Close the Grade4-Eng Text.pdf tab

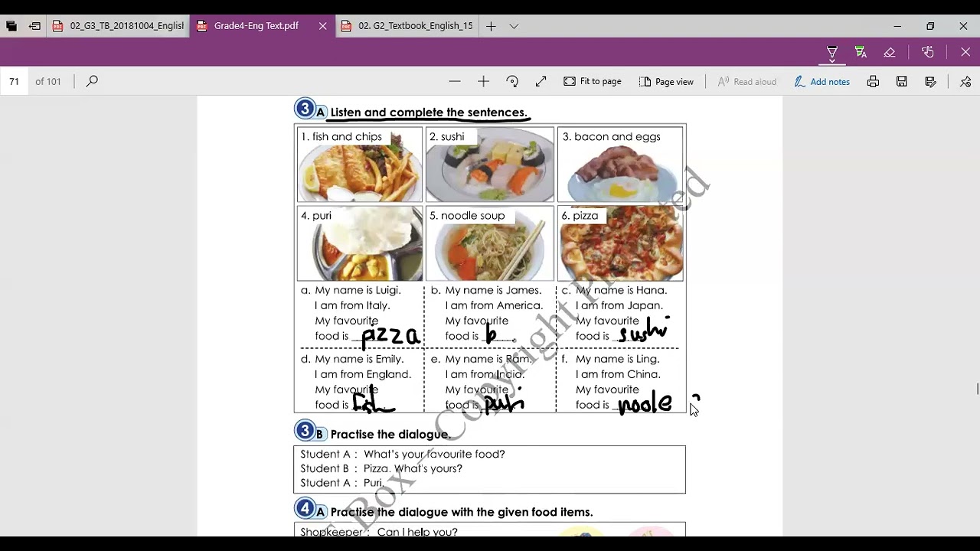tap(322, 26)
